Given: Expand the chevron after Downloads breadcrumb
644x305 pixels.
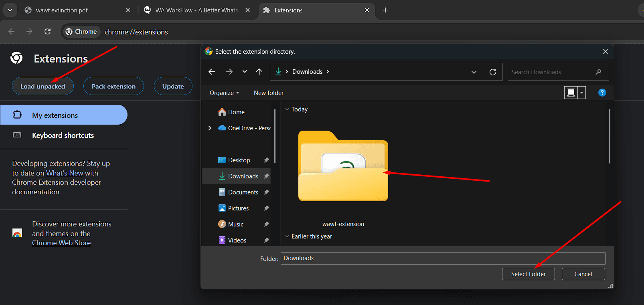Looking at the screenshot, I should pyautogui.click(x=328, y=72).
